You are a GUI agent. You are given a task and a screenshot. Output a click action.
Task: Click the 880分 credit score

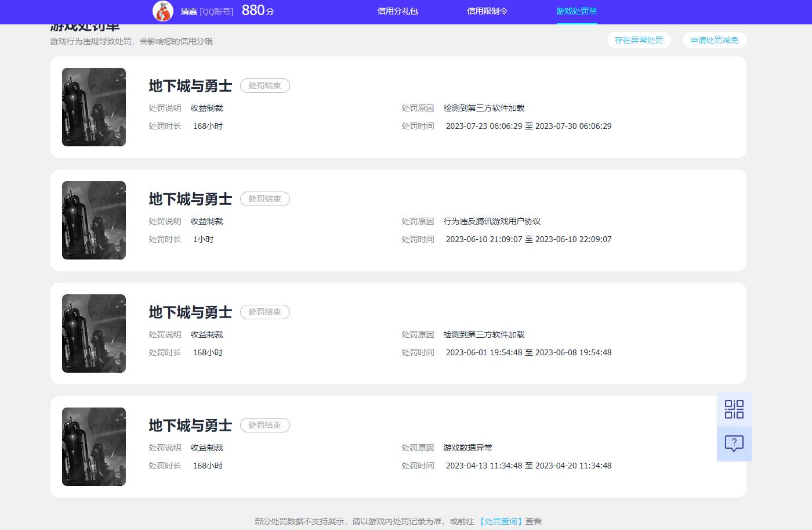tap(258, 10)
